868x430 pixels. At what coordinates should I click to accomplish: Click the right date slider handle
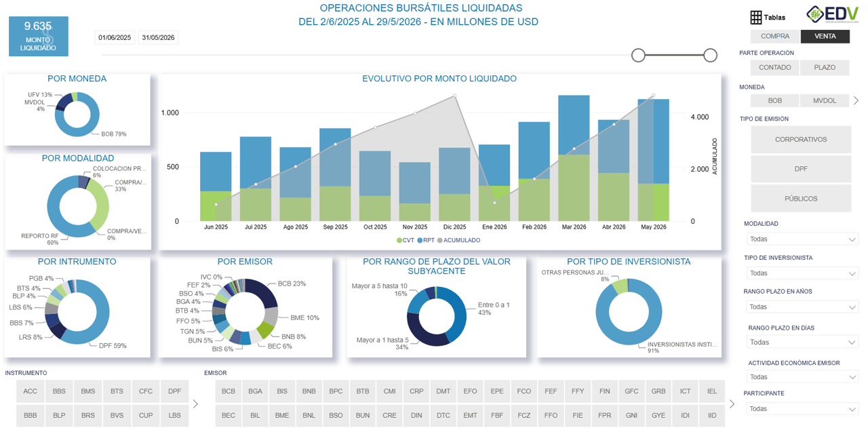click(x=710, y=55)
